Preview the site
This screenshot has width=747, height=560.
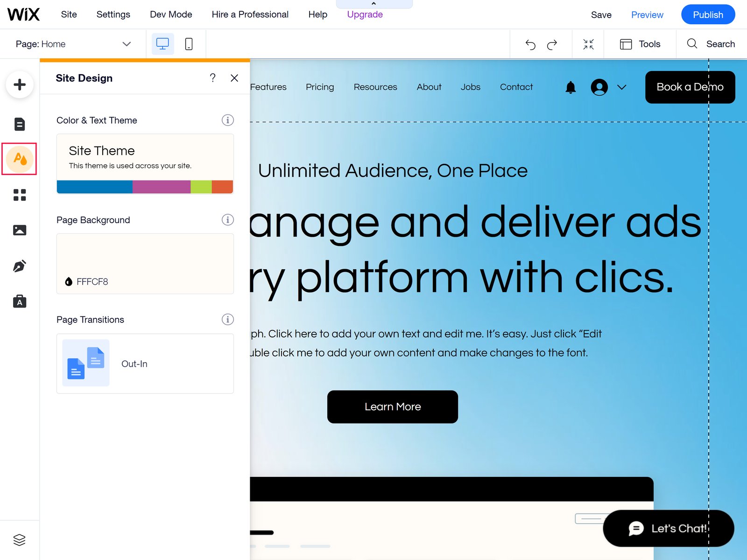tap(647, 14)
